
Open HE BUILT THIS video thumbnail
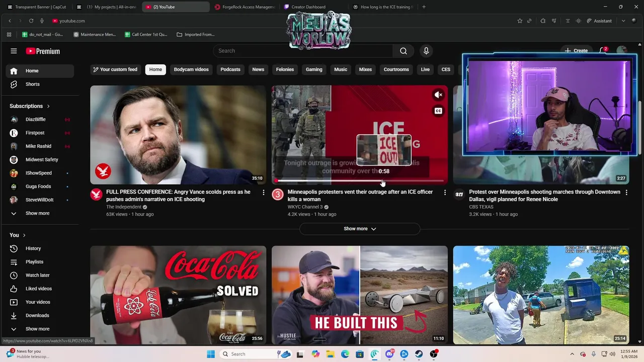pyautogui.click(x=360, y=295)
